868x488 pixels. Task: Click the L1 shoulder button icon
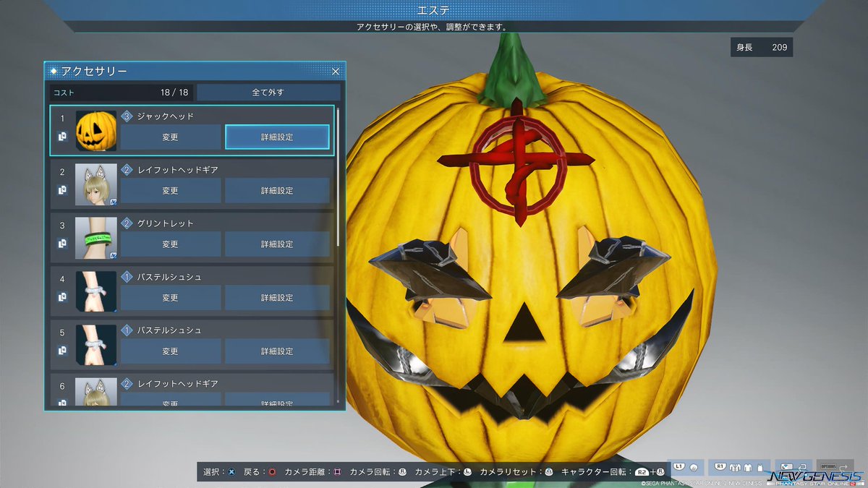pos(679,466)
